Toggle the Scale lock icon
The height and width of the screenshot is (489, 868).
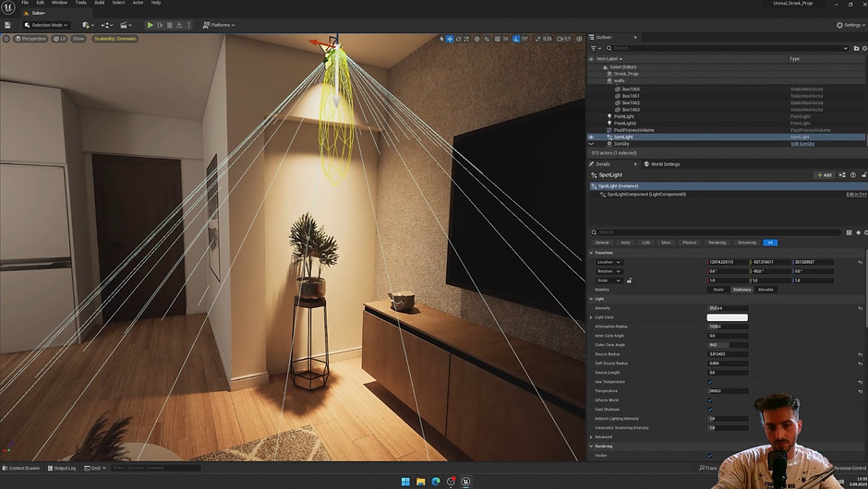click(629, 280)
